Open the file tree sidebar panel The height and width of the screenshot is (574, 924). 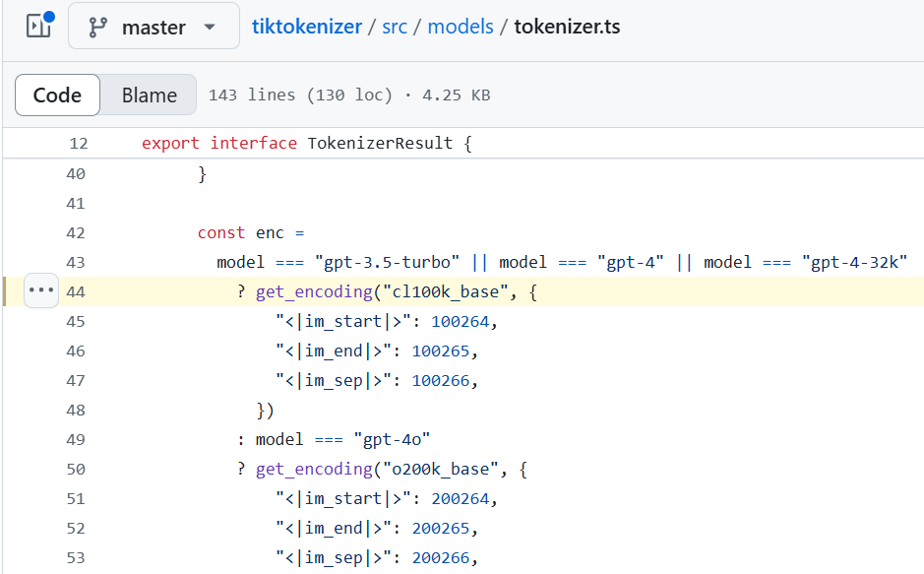[36, 25]
